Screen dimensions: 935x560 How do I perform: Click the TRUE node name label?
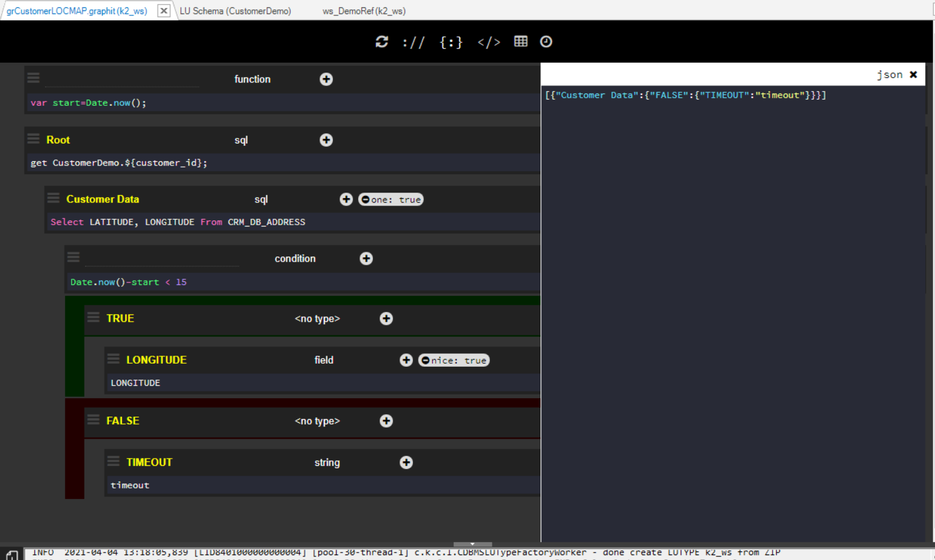[120, 318]
